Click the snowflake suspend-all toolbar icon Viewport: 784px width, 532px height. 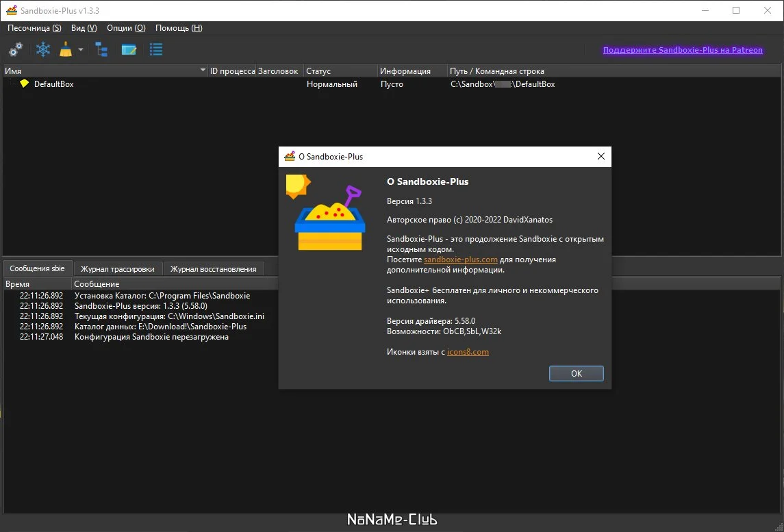pyautogui.click(x=44, y=49)
